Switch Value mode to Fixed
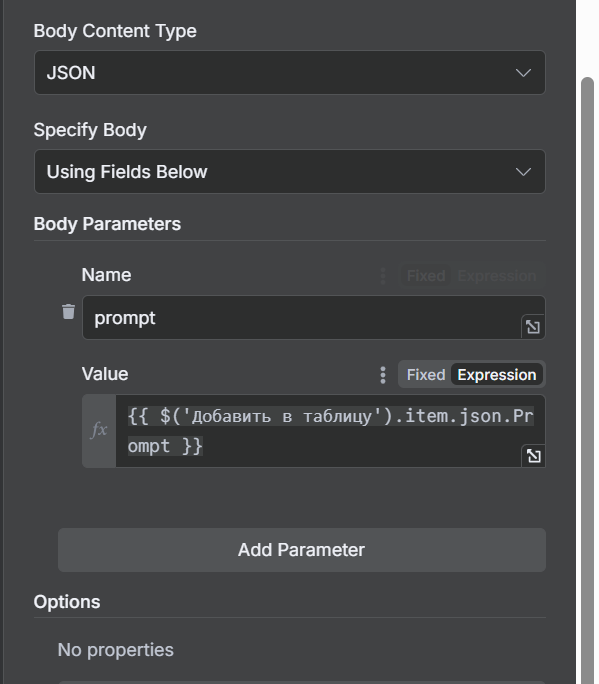This screenshot has width=599, height=684. 426,375
